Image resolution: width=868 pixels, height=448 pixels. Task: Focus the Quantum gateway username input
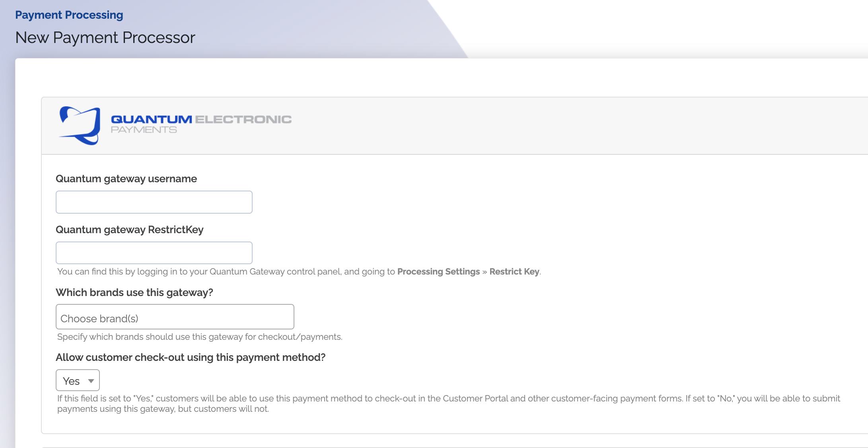click(x=154, y=202)
